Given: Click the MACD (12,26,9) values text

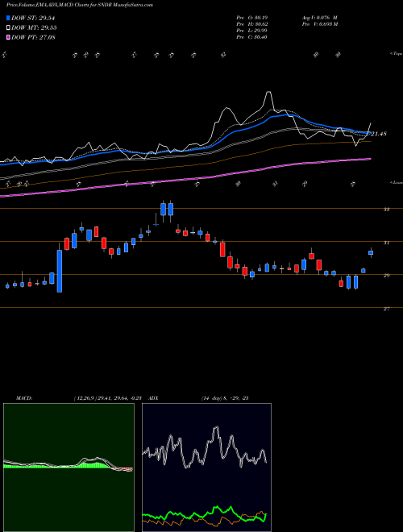Looking at the screenshot, I should coord(107,398).
